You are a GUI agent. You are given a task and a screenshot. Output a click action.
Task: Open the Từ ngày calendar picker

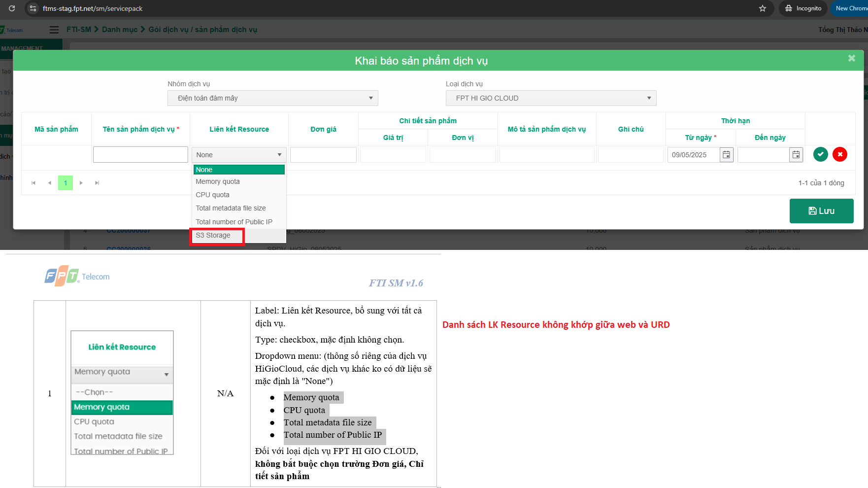[x=726, y=155]
